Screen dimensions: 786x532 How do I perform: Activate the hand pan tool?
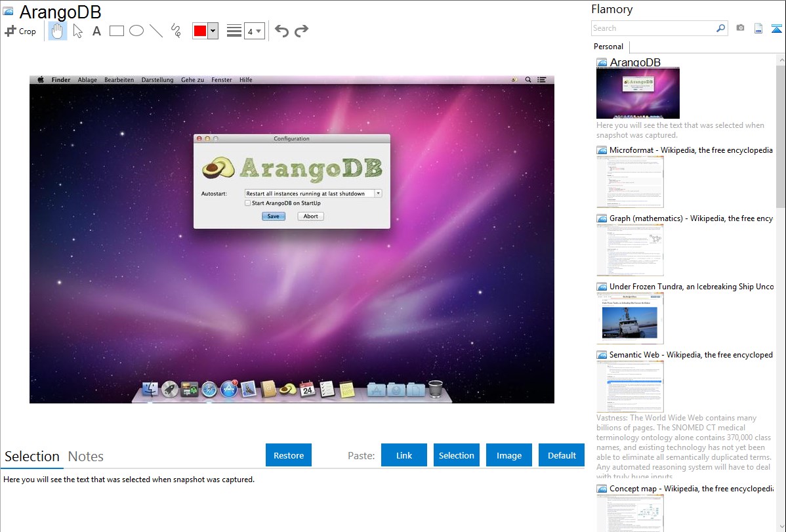pos(57,31)
